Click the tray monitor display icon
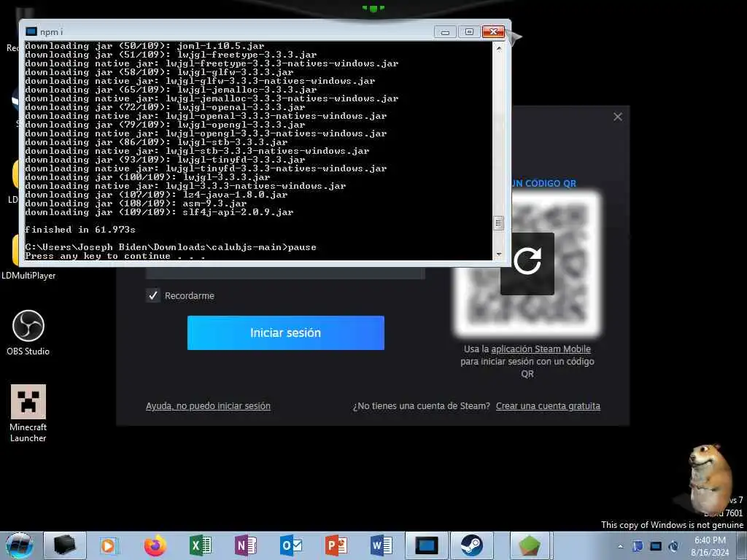Viewport: 747px width, 560px height. 656,546
